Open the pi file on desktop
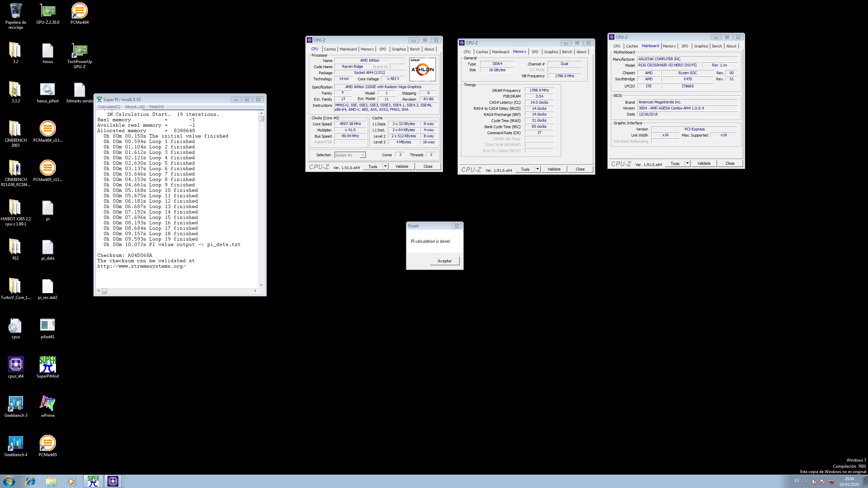The width and height of the screenshot is (868, 488). [x=48, y=210]
